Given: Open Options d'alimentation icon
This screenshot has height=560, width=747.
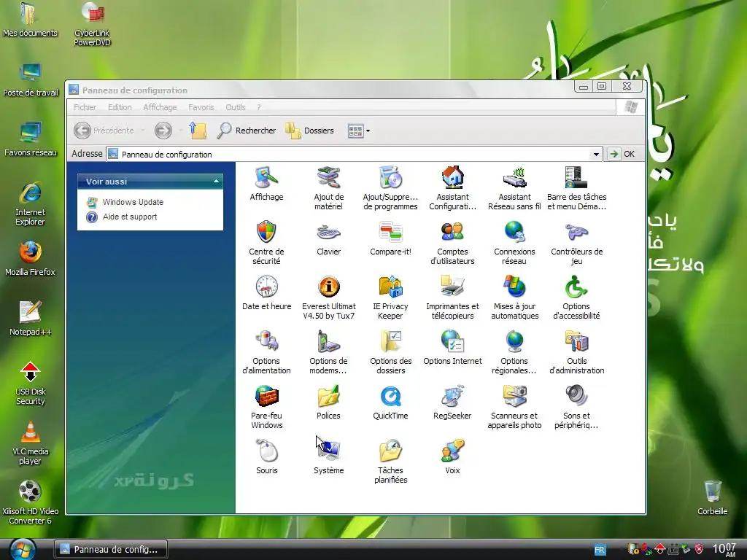Looking at the screenshot, I should point(266,352).
